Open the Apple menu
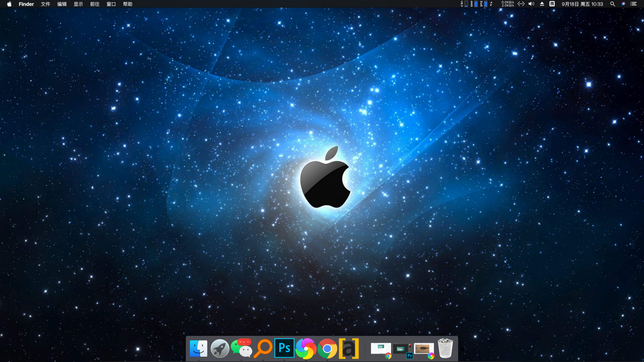The height and width of the screenshot is (362, 644). (9, 4)
